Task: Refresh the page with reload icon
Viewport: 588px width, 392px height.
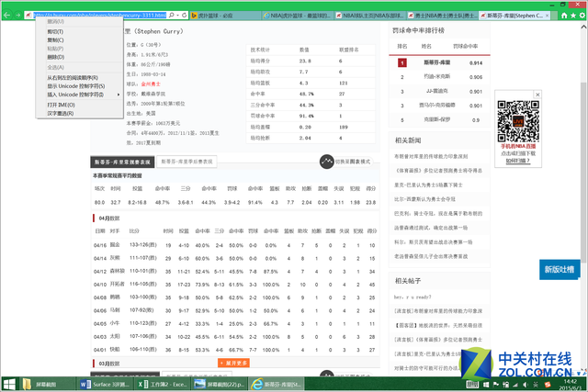Action: tap(184, 15)
